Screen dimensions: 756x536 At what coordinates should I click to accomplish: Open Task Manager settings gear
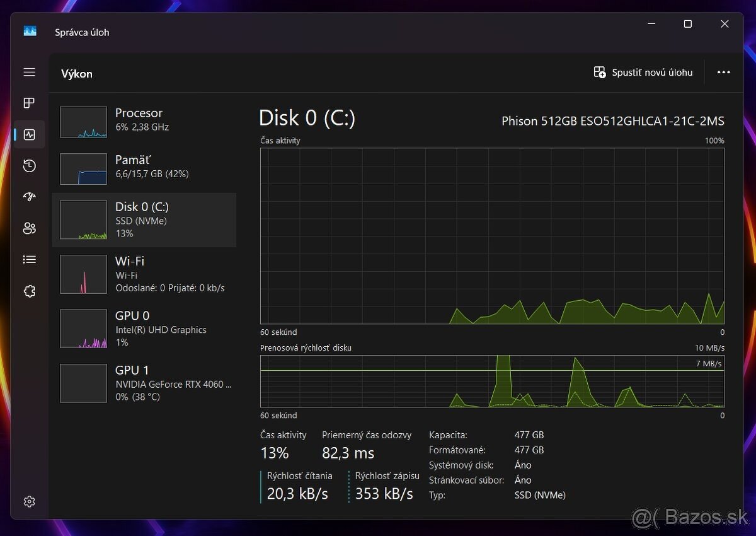(x=29, y=501)
